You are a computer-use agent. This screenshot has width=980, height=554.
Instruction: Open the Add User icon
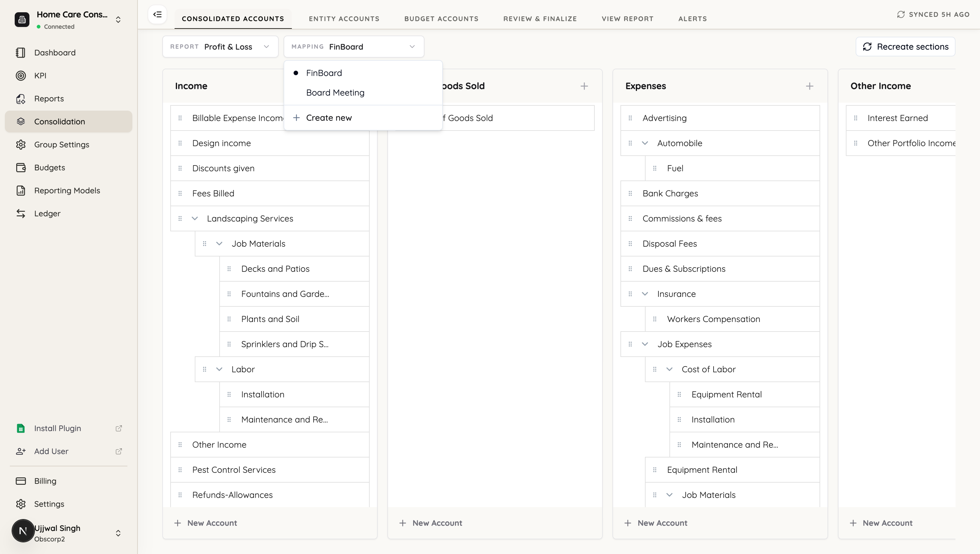pyautogui.click(x=21, y=451)
